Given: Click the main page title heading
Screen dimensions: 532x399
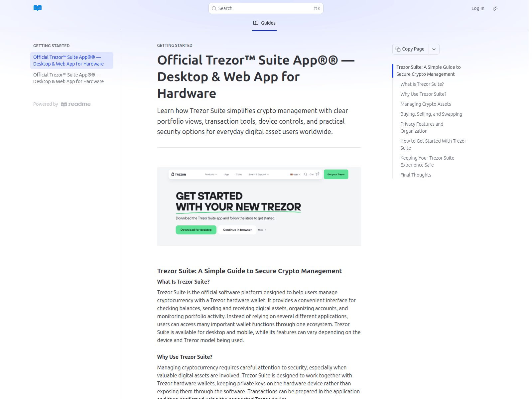Looking at the screenshot, I should [x=256, y=77].
